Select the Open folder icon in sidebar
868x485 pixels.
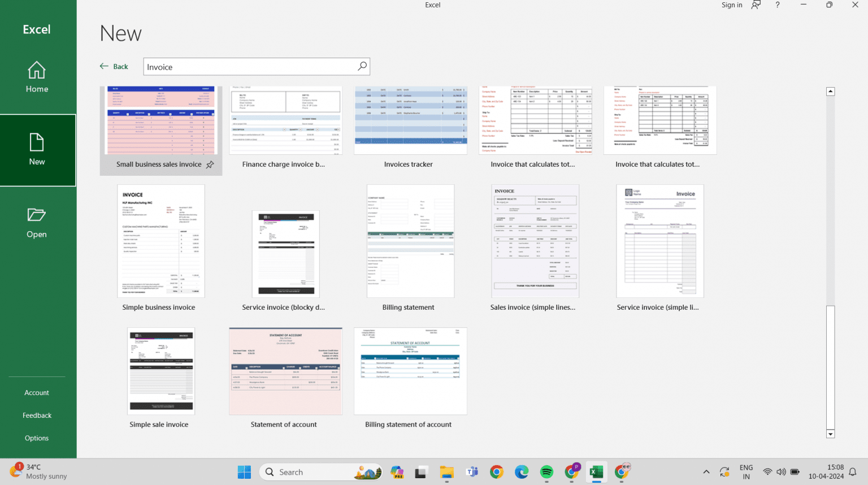(37, 215)
